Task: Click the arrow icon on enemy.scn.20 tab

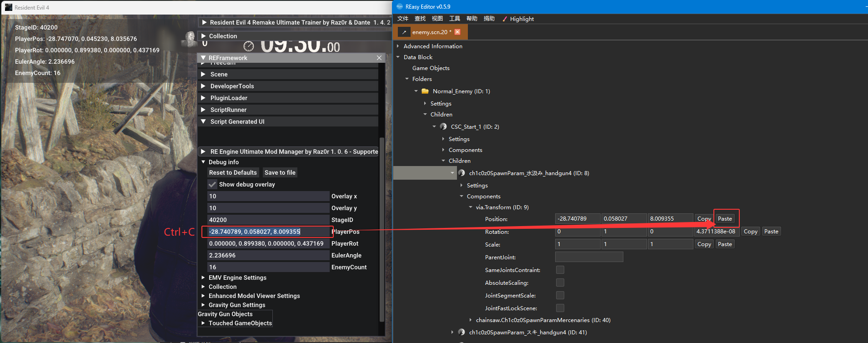Action: [x=404, y=32]
